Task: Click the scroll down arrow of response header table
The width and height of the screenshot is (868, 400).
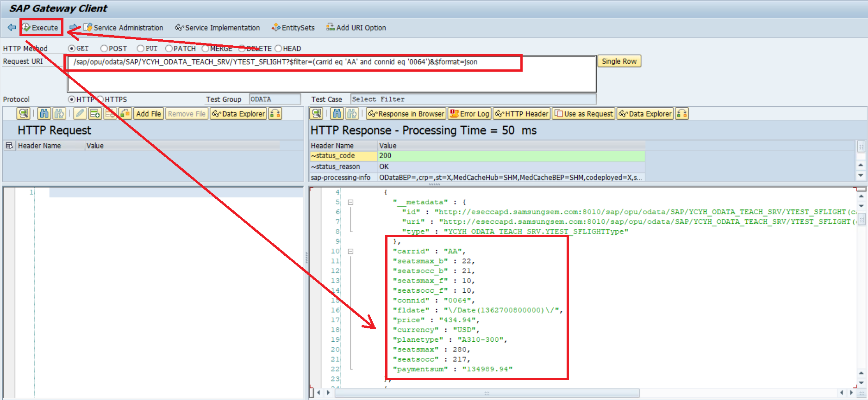Action: pyautogui.click(x=861, y=175)
